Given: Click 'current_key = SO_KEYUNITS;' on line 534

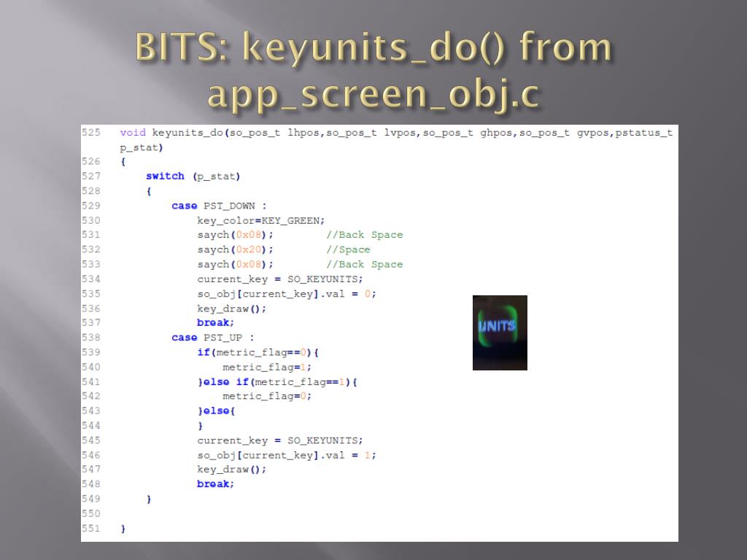Looking at the screenshot, I should [280, 279].
